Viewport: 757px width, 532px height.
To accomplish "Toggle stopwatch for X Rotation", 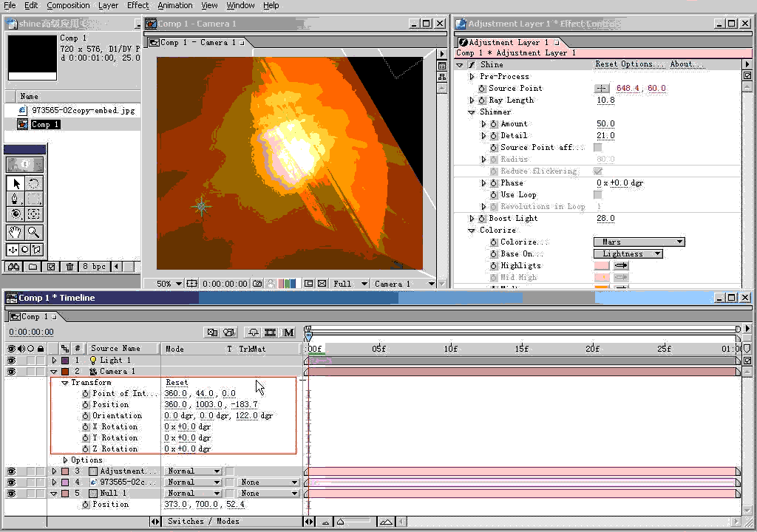I will point(86,427).
